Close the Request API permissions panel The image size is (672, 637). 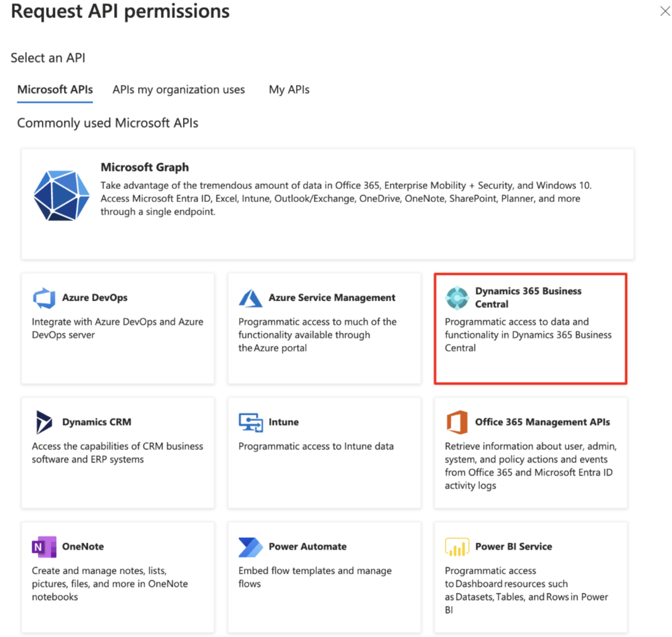click(x=665, y=11)
